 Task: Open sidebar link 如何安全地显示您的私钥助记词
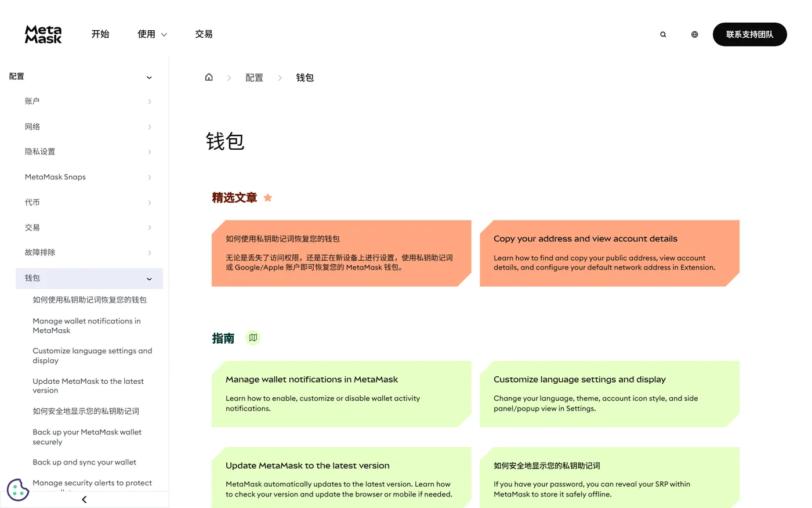tap(86, 411)
